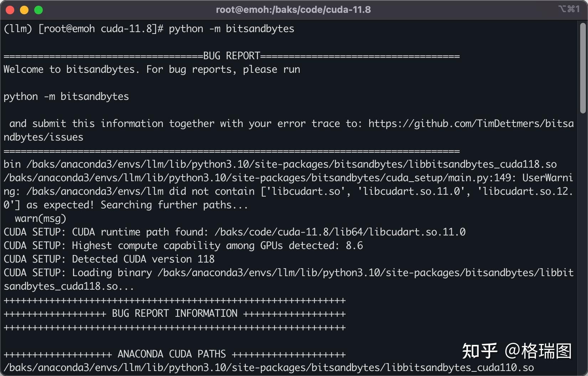Click the Welcome to bitsandbytes line
Image resolution: width=588 pixels, height=376 pixels.
[151, 70]
